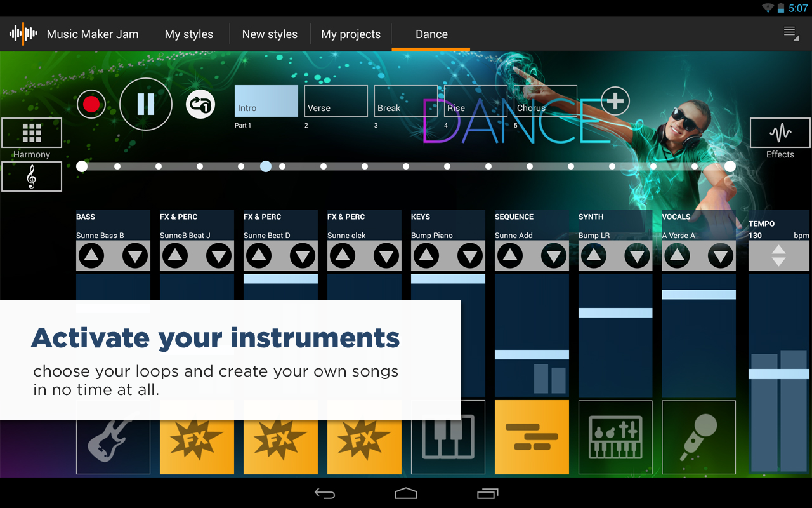Click up arrow on Sunne Add
This screenshot has width=812, height=508.
[510, 256]
